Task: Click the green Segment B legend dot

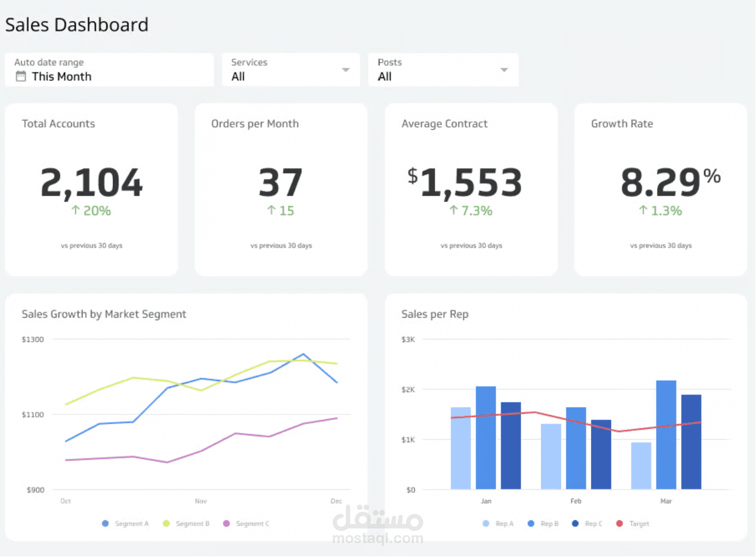Action: (x=166, y=523)
